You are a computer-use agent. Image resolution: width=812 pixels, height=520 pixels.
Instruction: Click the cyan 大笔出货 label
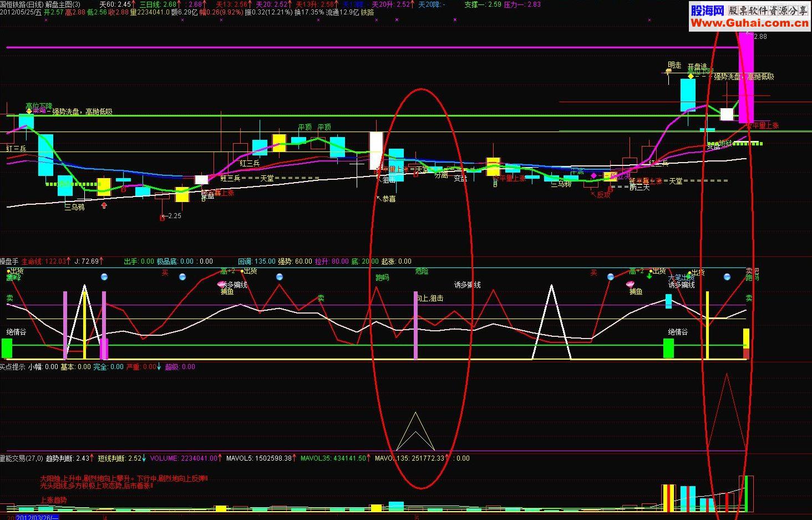pyautogui.click(x=681, y=277)
